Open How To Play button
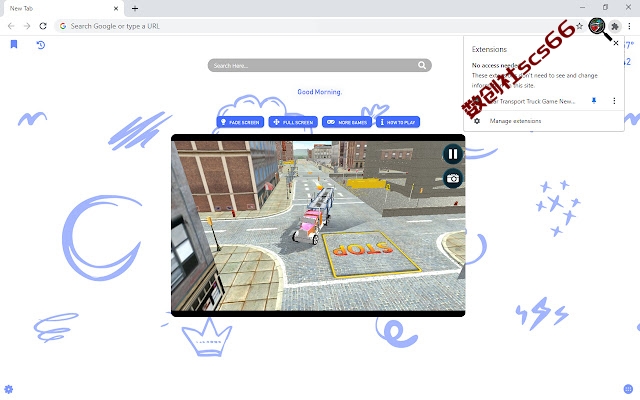 pos(398,122)
